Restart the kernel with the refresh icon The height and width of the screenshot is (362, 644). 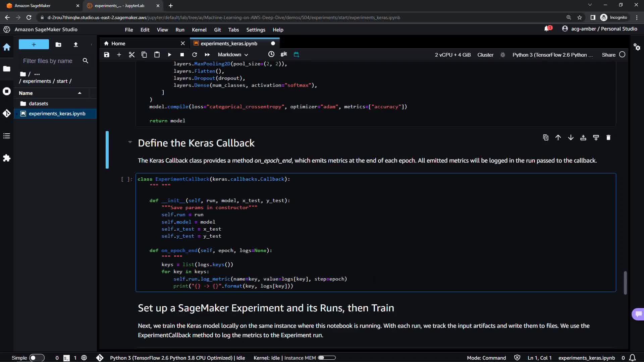coord(195,55)
